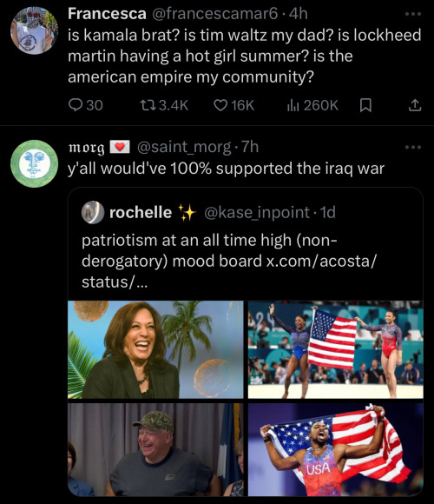Viewport: 434px width, 504px height.
Task: Bookmark Francesca's tweet
Action: [x=365, y=105]
